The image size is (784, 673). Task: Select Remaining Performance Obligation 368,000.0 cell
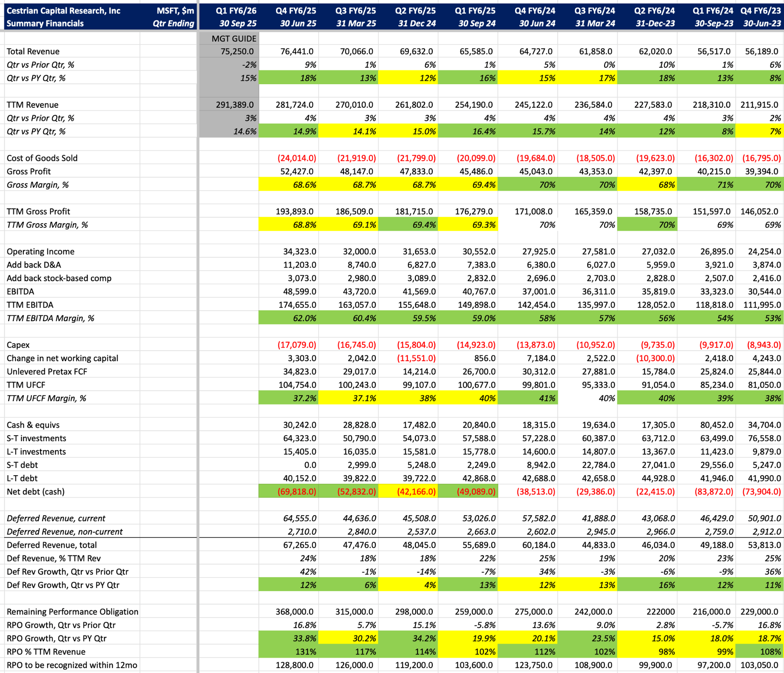coord(294,611)
